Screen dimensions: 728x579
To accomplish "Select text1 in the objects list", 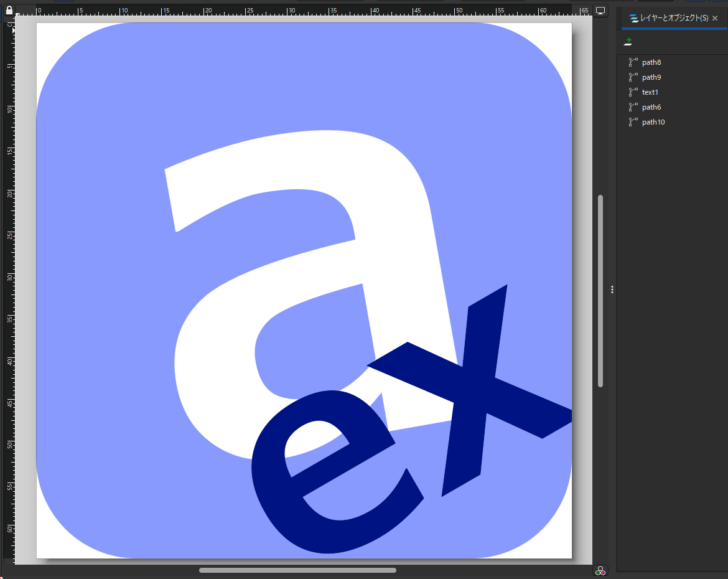I will click(x=650, y=92).
